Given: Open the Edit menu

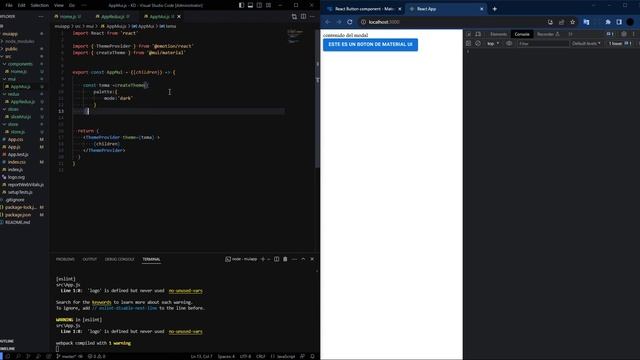Looking at the screenshot, I should (x=22, y=5).
